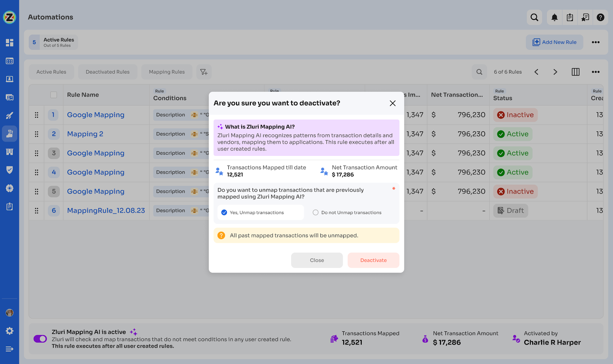Toggle Zluri Mapping AI switch
Image resolution: width=613 pixels, height=364 pixels.
tap(40, 339)
